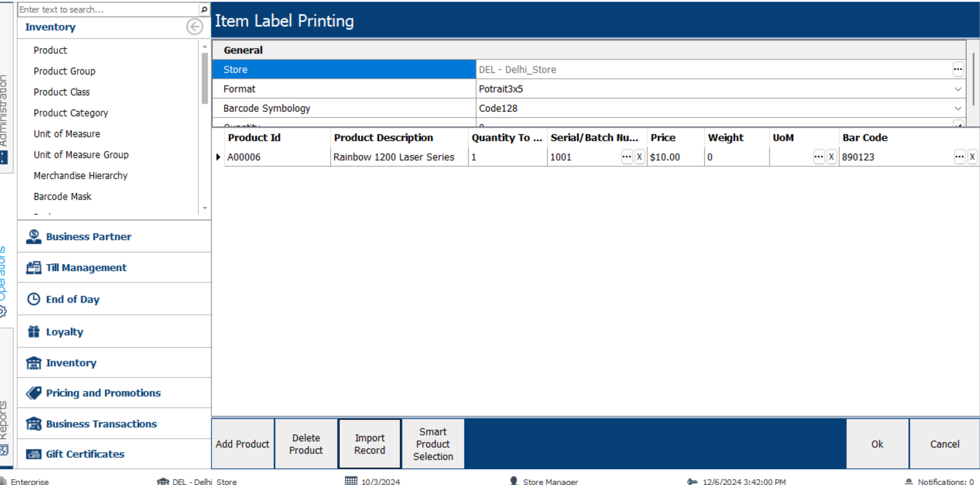Click the calendar icon in status bar

click(x=351, y=481)
